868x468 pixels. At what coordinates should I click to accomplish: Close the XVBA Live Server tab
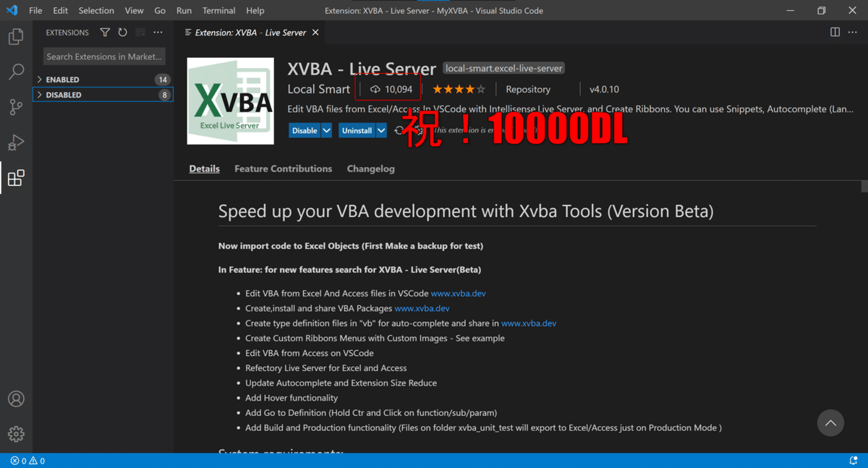(315, 33)
